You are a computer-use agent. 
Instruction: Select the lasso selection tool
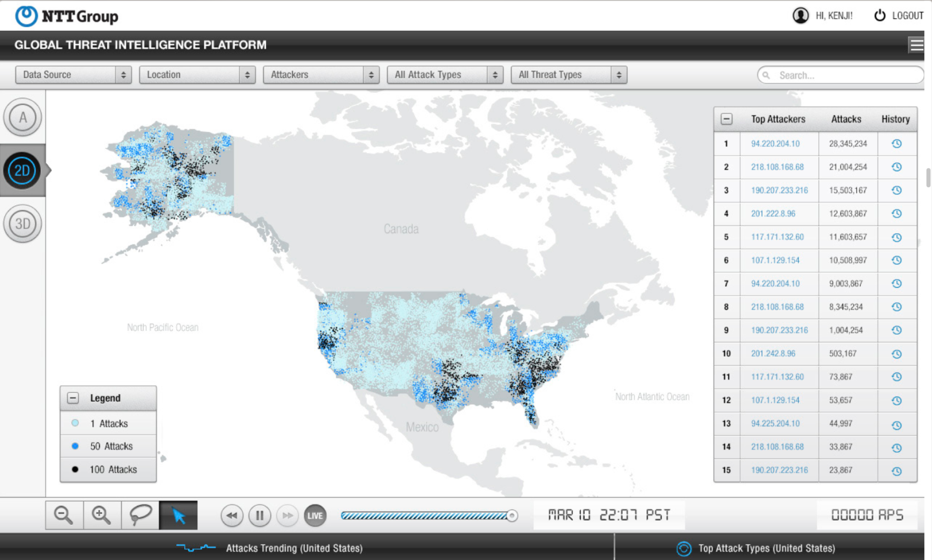[140, 515]
